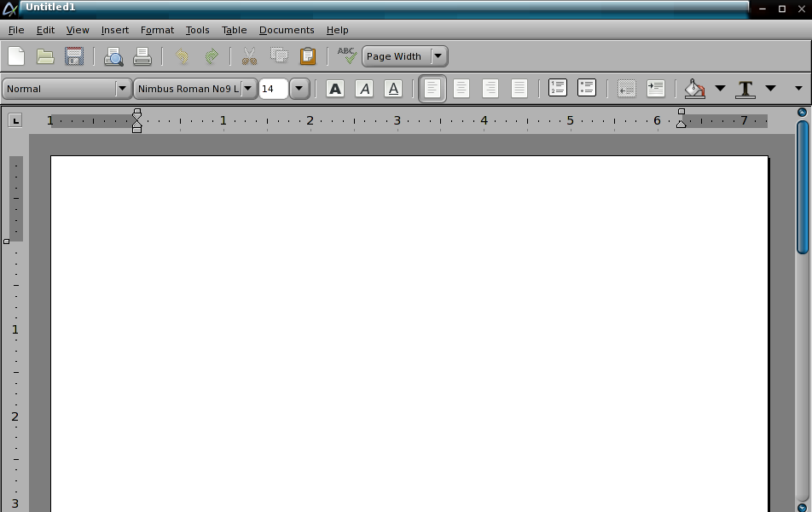The width and height of the screenshot is (812, 512).
Task: Click the font size input field
Action: [273, 88]
